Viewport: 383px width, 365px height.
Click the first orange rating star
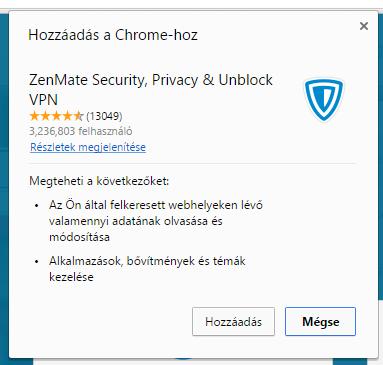tap(34, 116)
